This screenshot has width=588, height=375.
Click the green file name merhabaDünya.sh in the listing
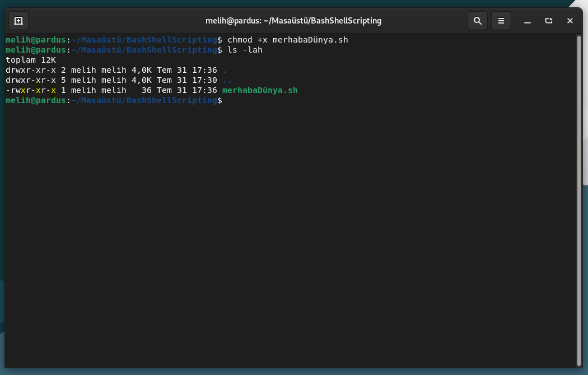click(x=260, y=90)
